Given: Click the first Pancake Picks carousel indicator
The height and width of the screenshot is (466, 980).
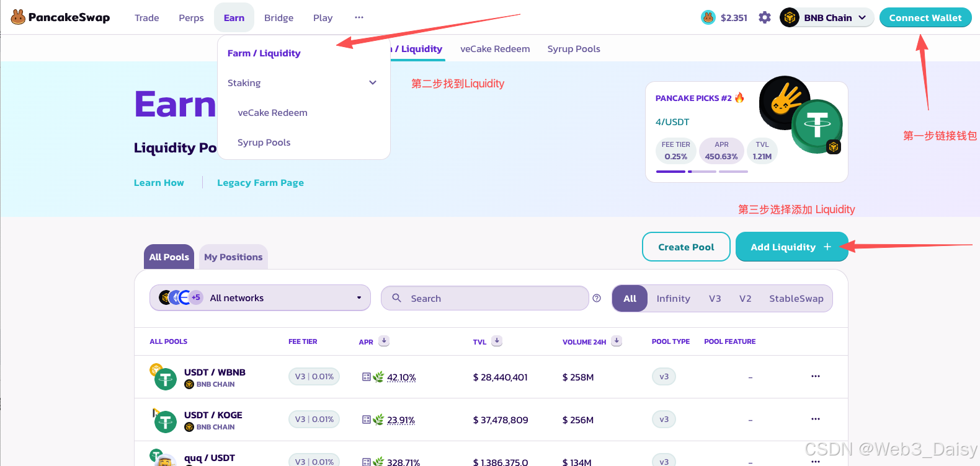Looking at the screenshot, I should [x=670, y=172].
